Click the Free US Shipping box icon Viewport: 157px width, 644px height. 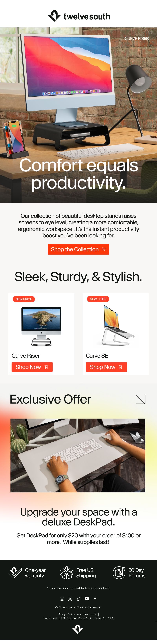67,573
